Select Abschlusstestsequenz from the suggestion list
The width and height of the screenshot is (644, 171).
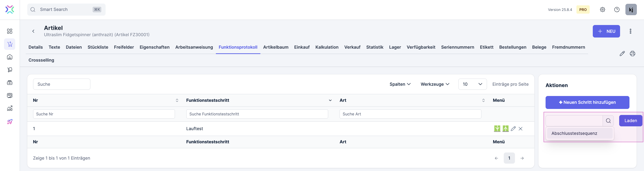pyautogui.click(x=574, y=133)
